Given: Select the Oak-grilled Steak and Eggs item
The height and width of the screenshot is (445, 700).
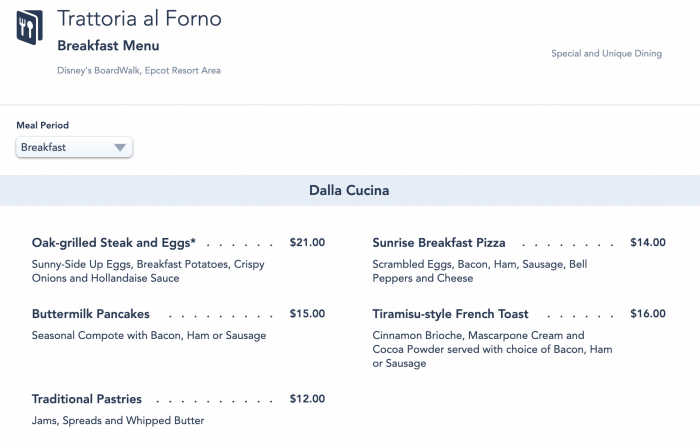Looking at the screenshot, I should pos(114,243).
